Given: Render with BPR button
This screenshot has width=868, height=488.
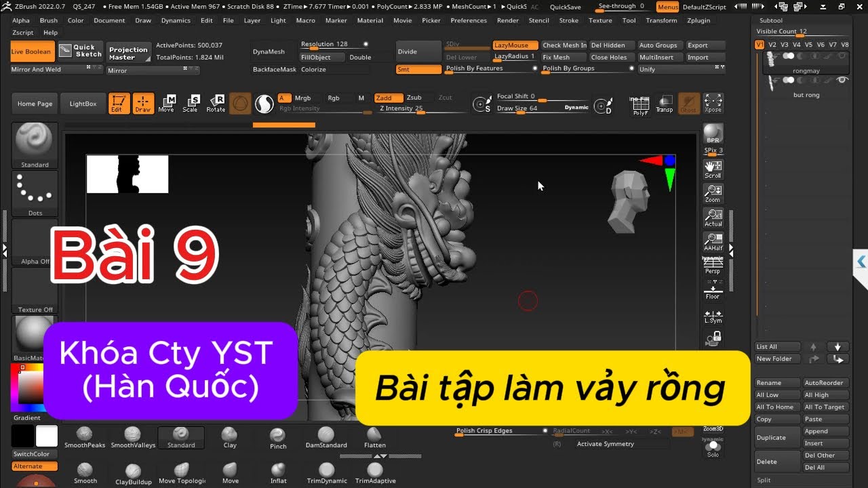Looking at the screenshot, I should pyautogui.click(x=713, y=134).
